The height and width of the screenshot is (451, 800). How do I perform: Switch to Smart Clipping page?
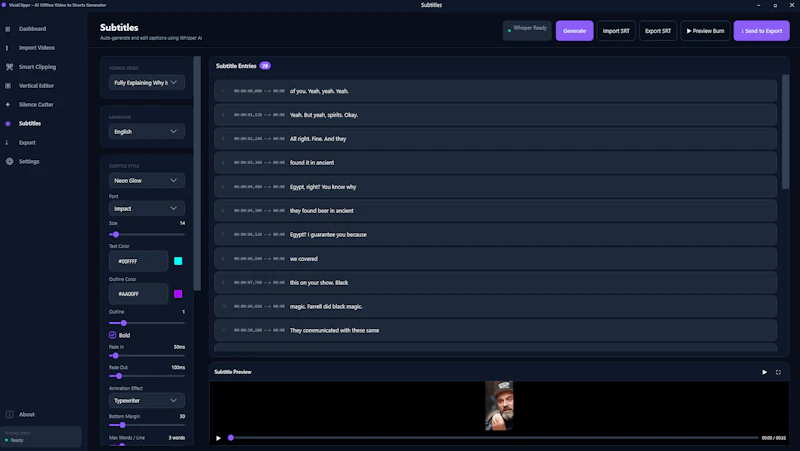click(x=37, y=67)
